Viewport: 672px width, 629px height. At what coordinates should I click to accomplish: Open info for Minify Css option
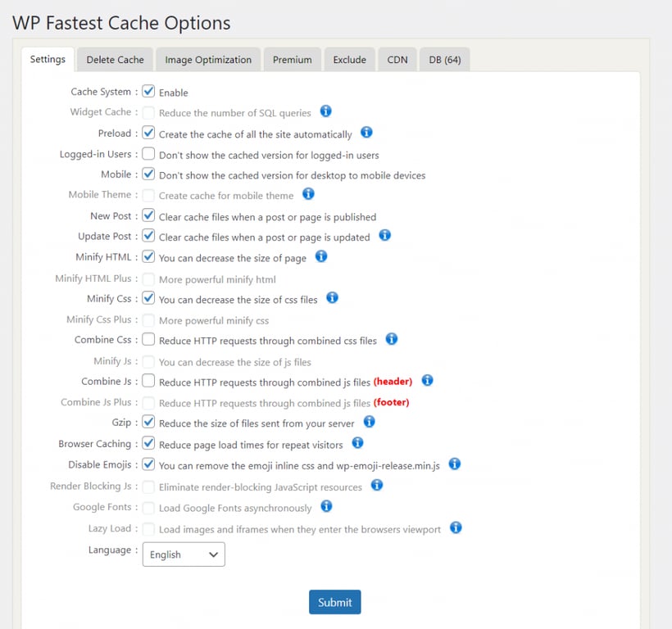click(332, 298)
